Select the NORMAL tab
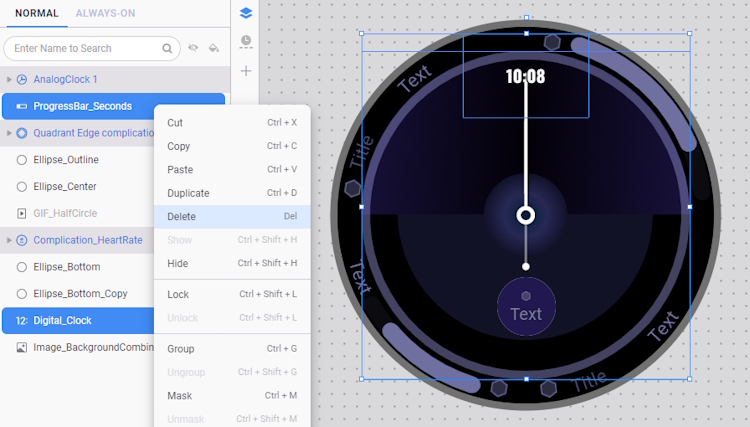Viewport: 750px width, 427px height. coord(36,13)
